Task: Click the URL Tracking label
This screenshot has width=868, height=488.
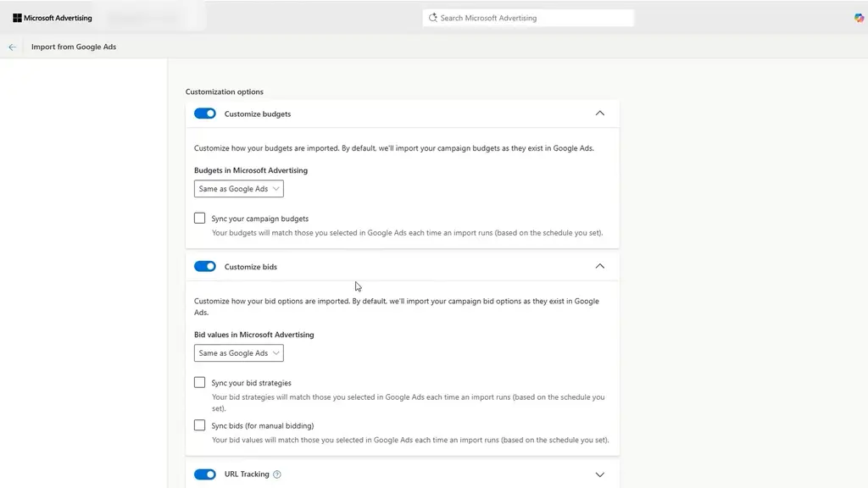Action: click(247, 474)
